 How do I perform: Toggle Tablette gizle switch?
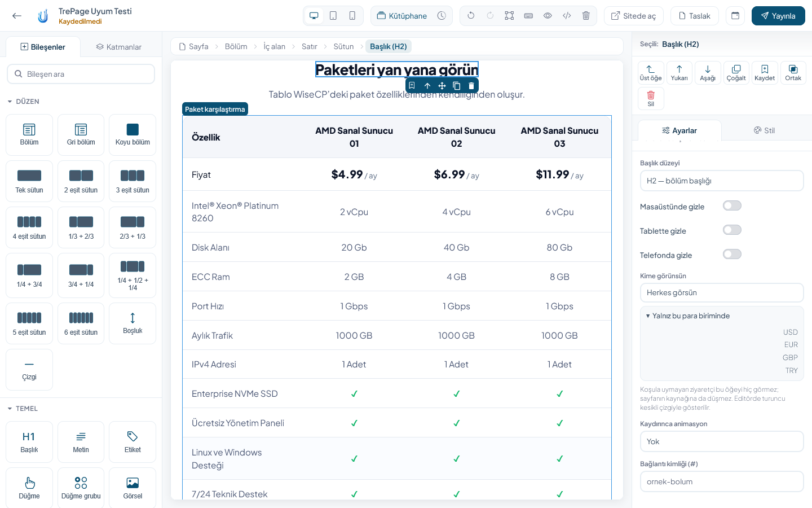[x=732, y=230]
